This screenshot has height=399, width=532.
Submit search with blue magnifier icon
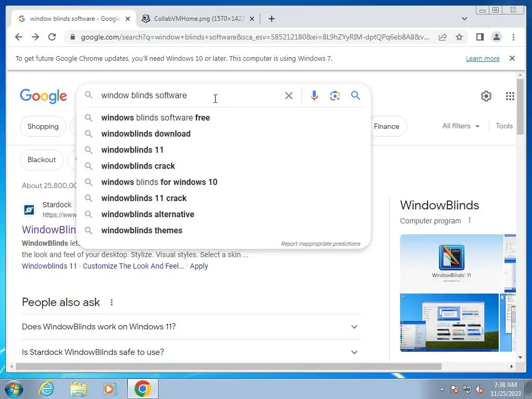click(x=355, y=96)
